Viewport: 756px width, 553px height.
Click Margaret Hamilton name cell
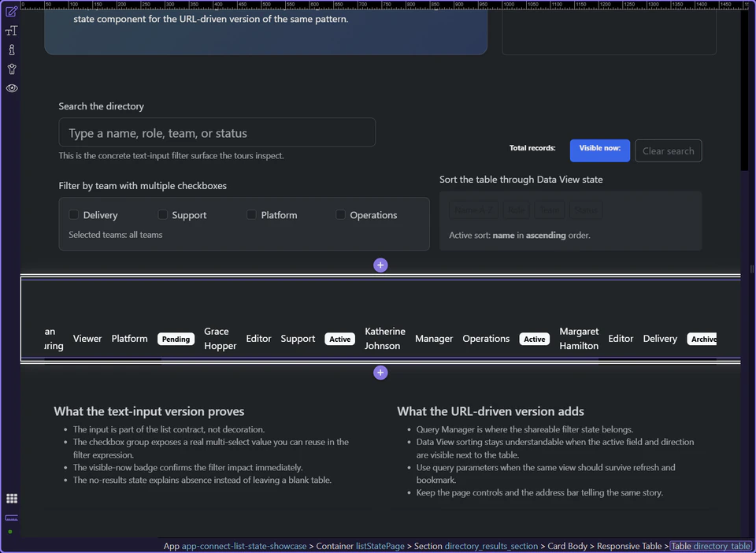coord(579,339)
